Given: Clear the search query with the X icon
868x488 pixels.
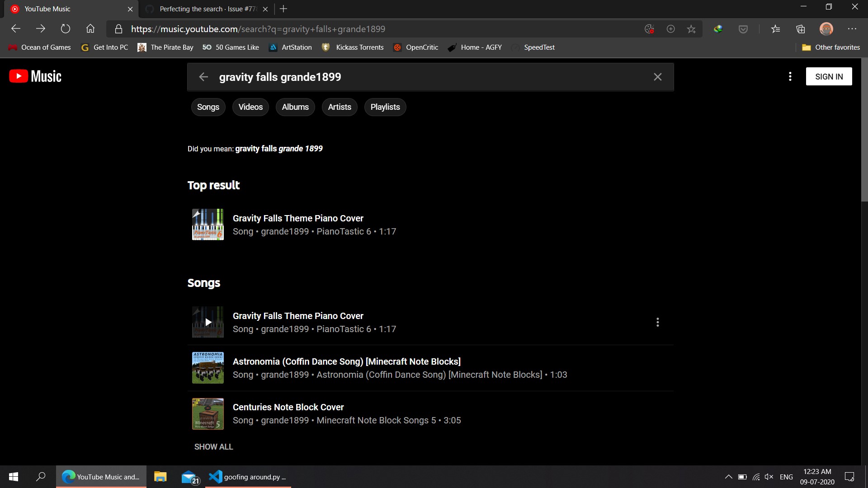Looking at the screenshot, I should (x=657, y=77).
